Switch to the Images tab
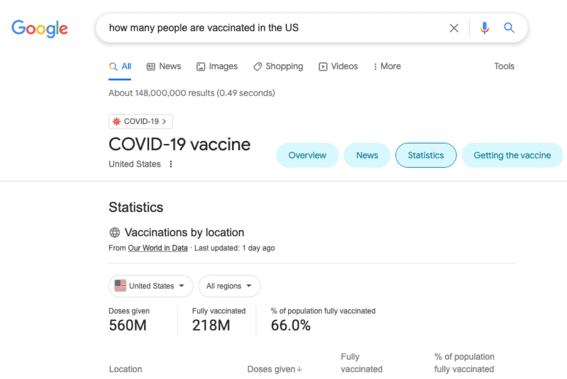The height and width of the screenshot is (379, 567). coord(217,67)
